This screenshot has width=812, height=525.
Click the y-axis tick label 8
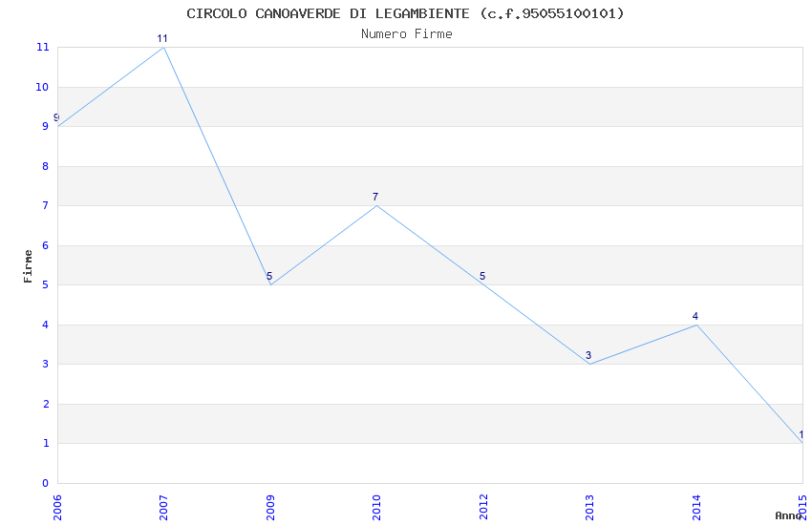pyautogui.click(x=46, y=166)
